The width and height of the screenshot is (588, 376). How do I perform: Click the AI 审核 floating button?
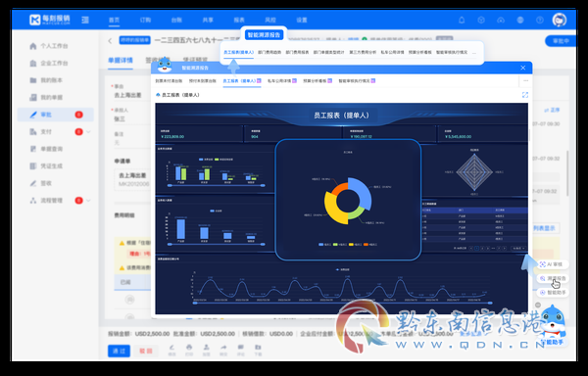point(553,264)
